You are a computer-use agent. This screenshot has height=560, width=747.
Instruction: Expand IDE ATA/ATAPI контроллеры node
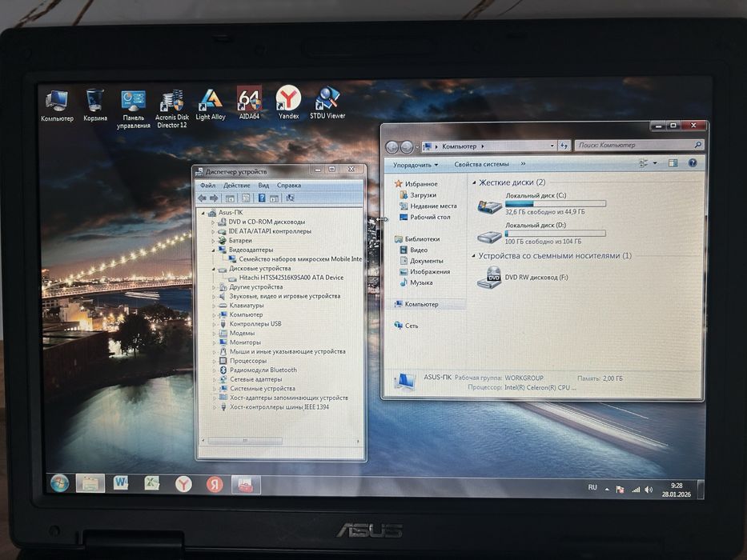213,231
